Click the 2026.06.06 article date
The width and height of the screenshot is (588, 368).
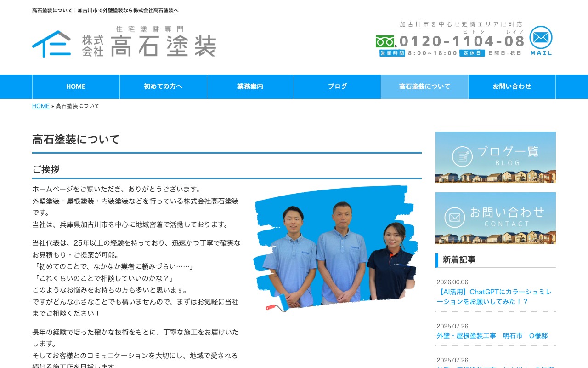(452, 282)
